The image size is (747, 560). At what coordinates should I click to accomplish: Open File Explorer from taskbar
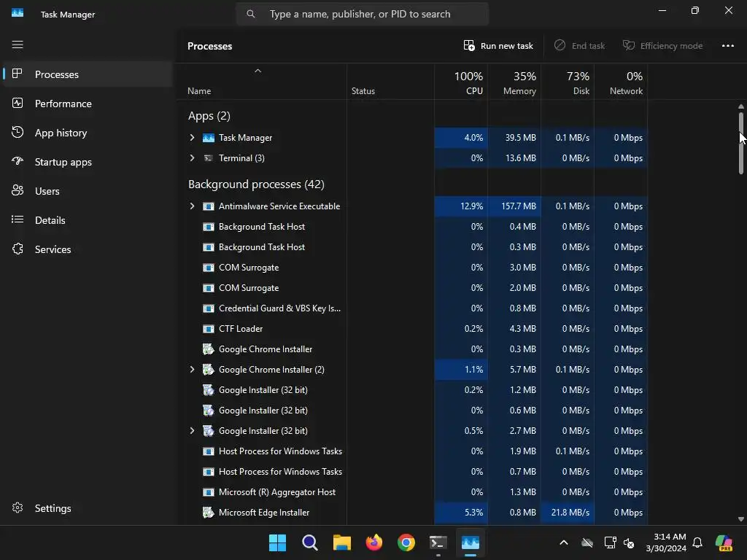coord(341,542)
